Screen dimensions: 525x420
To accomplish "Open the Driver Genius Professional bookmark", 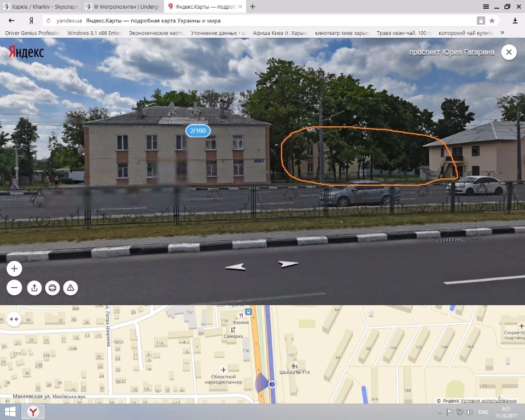I will click(x=32, y=33).
